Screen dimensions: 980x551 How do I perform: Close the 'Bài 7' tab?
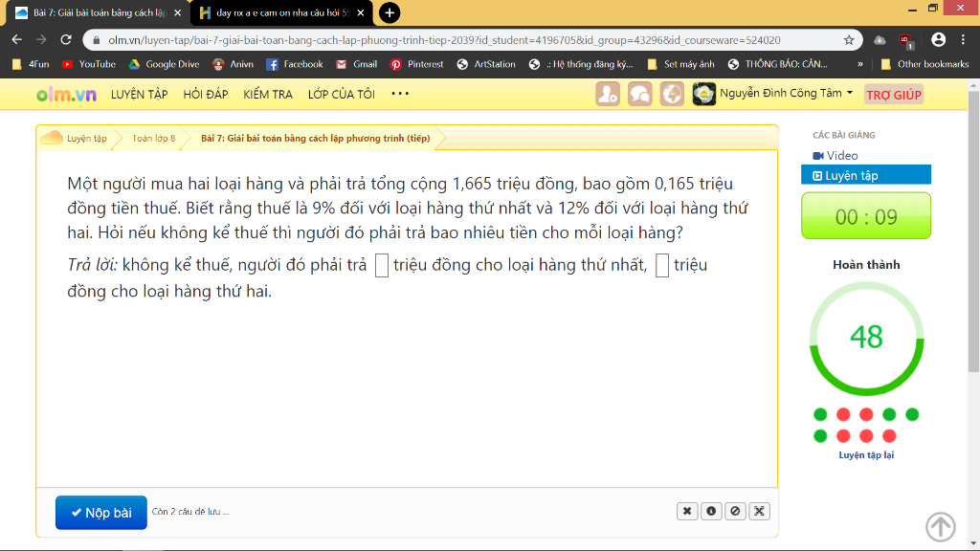click(177, 12)
